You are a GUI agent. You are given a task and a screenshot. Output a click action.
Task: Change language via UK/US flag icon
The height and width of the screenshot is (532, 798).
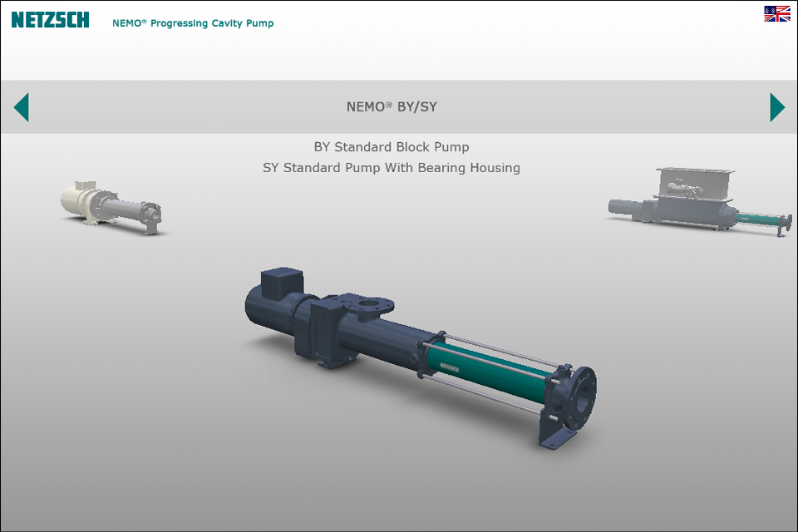777,14
